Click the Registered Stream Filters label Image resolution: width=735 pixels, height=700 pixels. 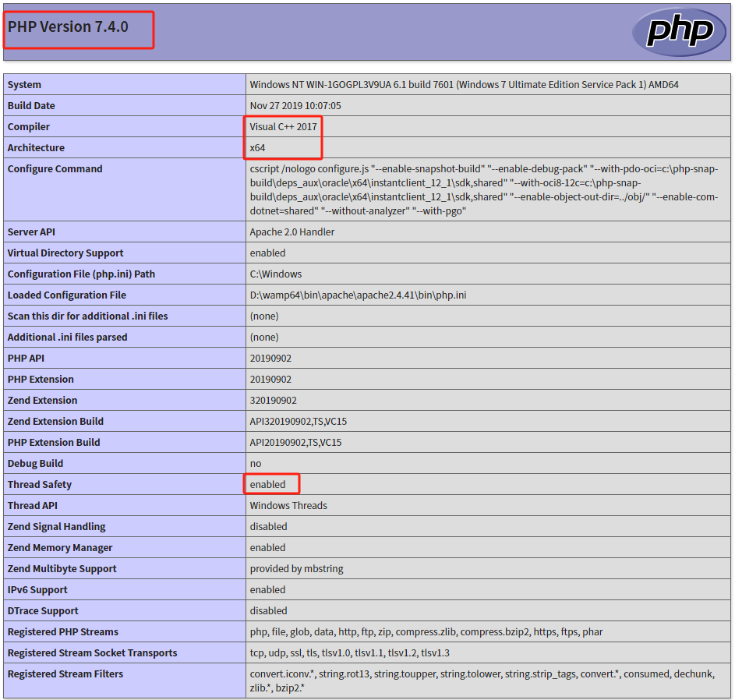click(x=65, y=674)
